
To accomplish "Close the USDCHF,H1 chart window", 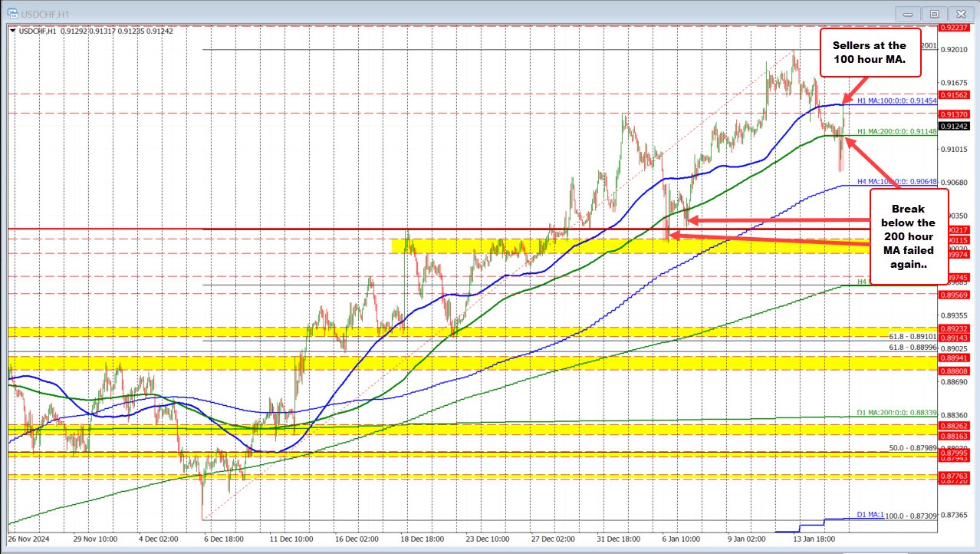I will (x=959, y=13).
